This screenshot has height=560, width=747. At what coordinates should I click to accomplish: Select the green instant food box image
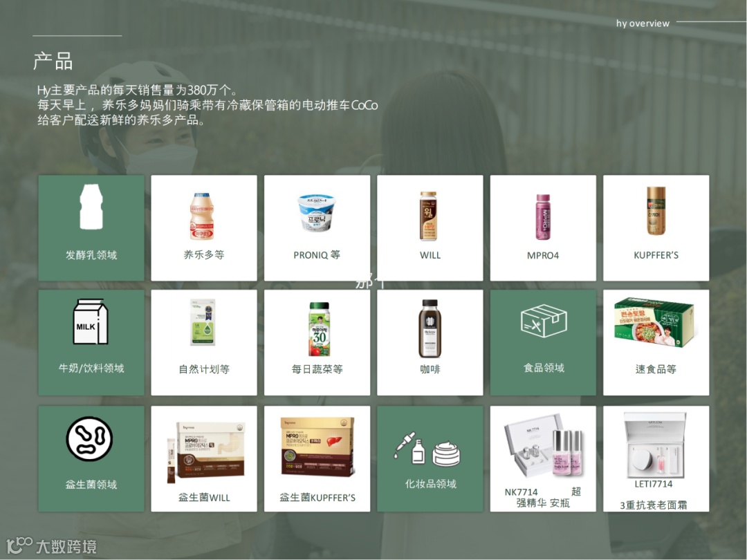pyautogui.click(x=654, y=322)
